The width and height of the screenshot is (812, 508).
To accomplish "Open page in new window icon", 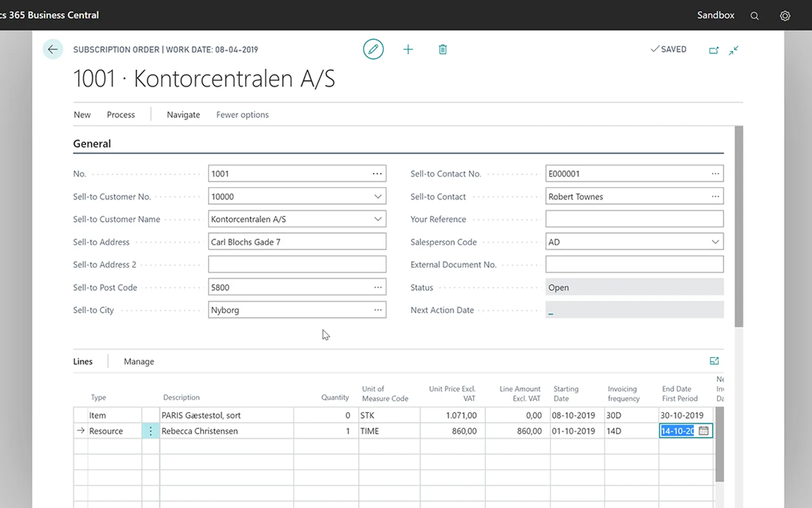I will pyautogui.click(x=714, y=50).
